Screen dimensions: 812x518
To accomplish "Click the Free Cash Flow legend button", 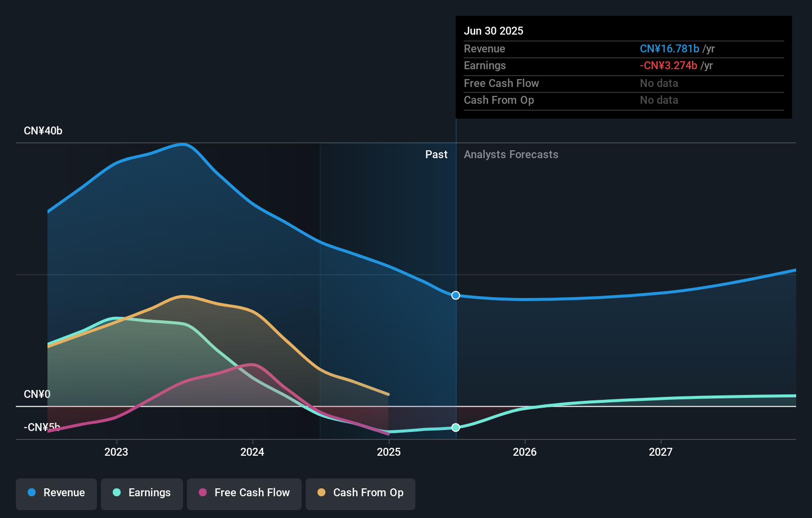I will 244,493.
